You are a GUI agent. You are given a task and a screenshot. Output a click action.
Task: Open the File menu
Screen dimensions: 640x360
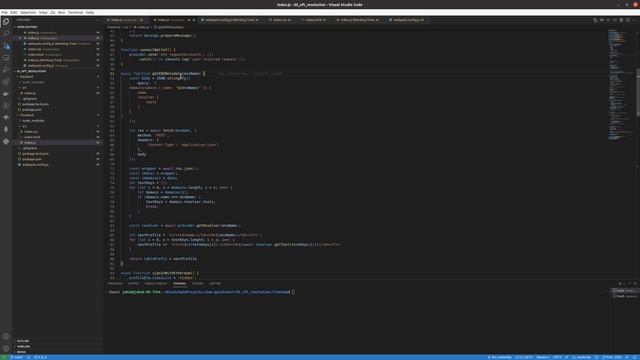(4, 13)
